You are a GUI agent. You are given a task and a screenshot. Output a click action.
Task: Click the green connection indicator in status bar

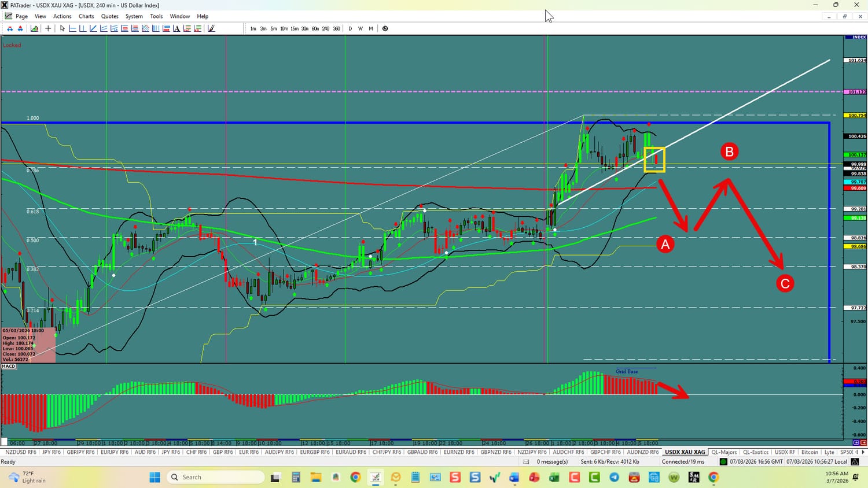(723, 462)
